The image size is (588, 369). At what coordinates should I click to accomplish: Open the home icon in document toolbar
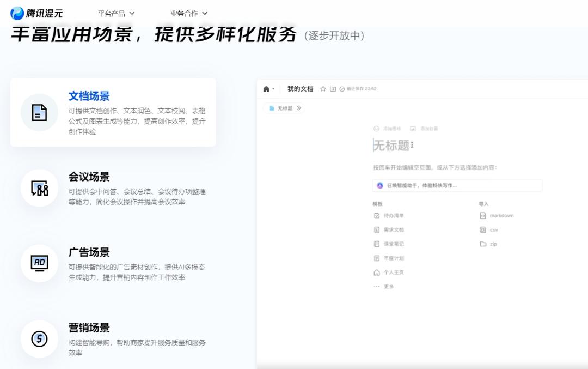tap(267, 89)
